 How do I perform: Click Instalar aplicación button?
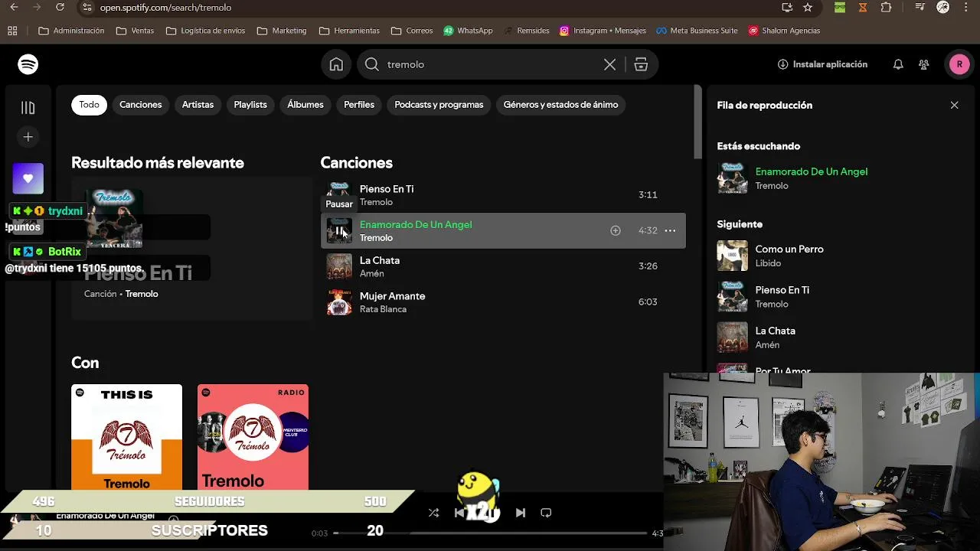coord(822,64)
